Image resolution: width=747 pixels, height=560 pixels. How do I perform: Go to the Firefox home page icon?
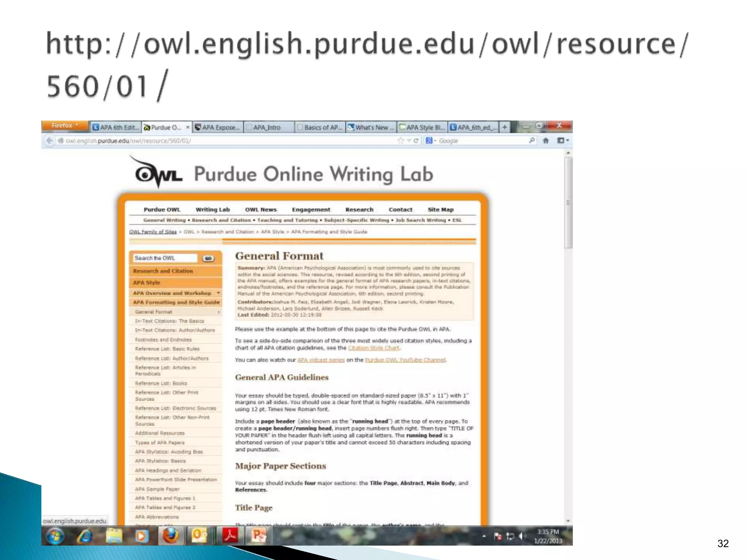(546, 141)
